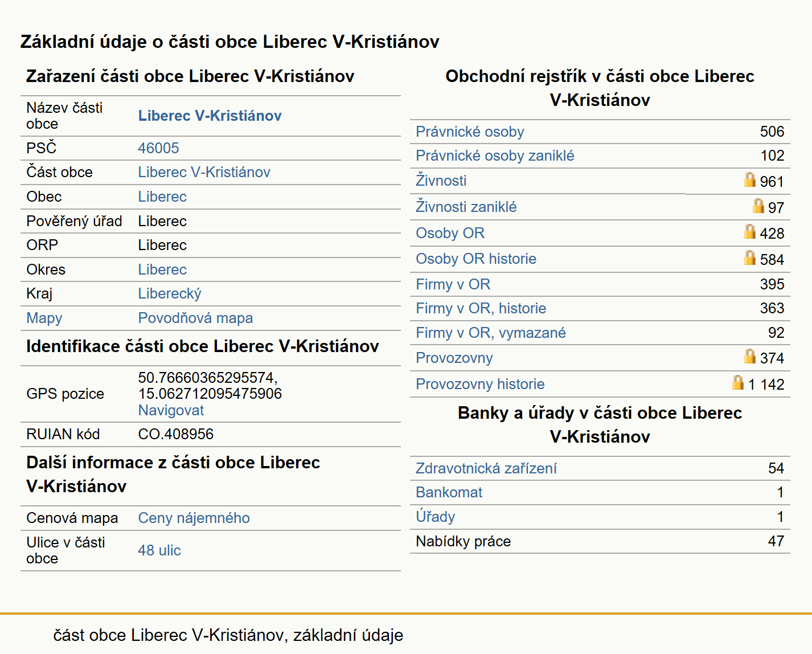Open Liberec V-Kristiánov link in Část obce row
Screen dimensions: 812x654
pos(204,172)
